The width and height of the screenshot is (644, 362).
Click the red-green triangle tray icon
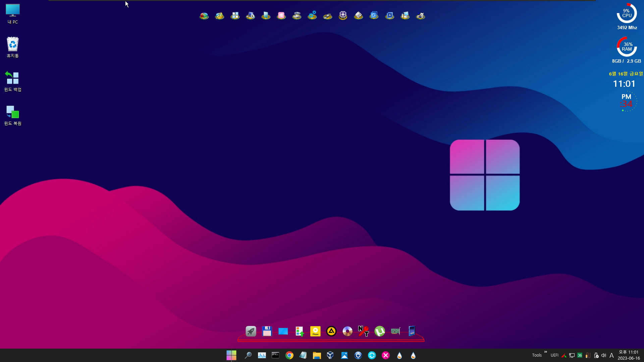coord(564,355)
